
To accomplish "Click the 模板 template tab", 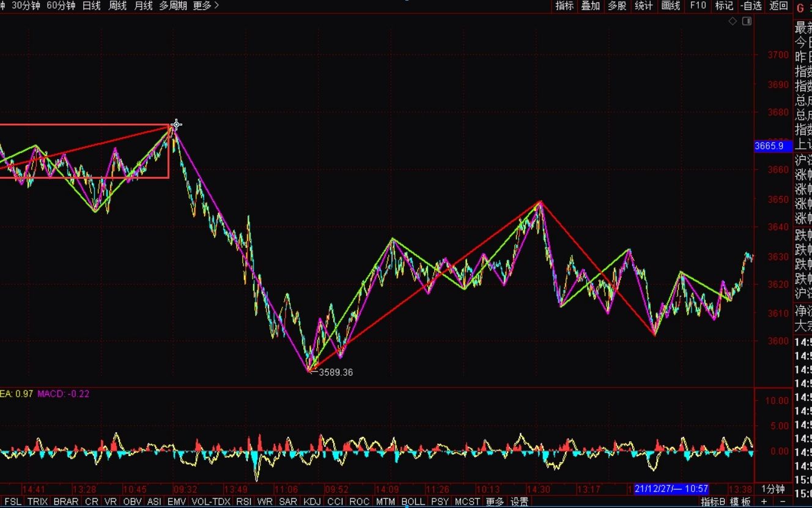I will point(740,502).
